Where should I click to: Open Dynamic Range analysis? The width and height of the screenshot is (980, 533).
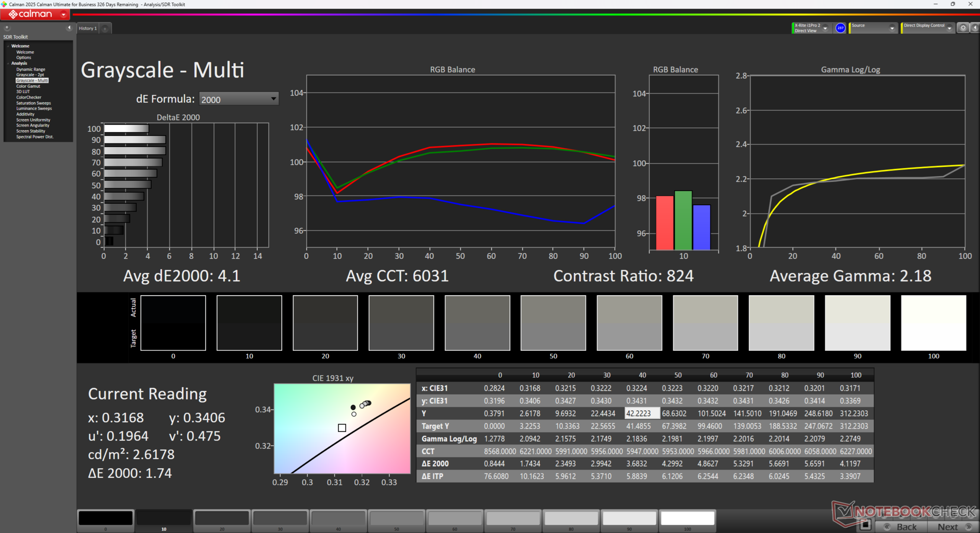pyautogui.click(x=31, y=69)
